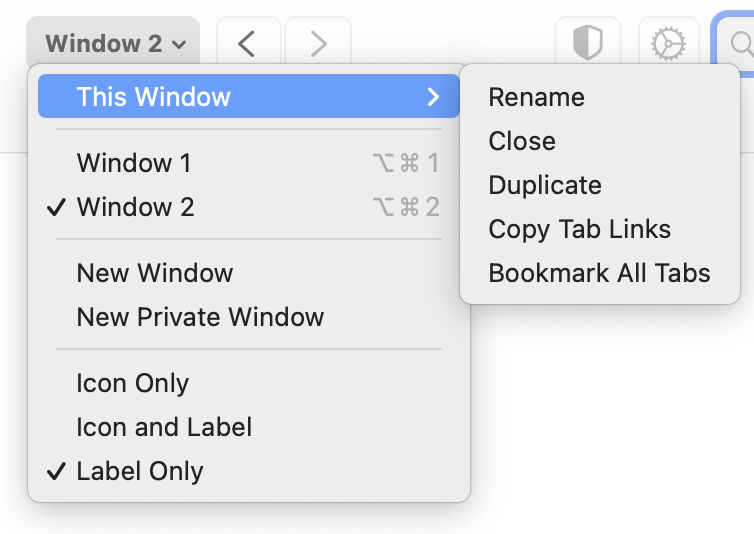Image resolution: width=754 pixels, height=534 pixels.
Task: Click the gear-shaped extension icon
Action: pos(668,44)
